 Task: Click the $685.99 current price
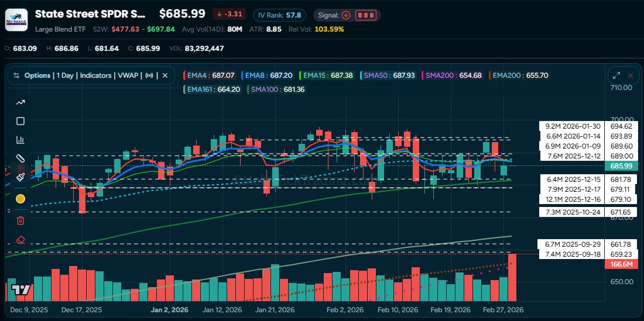[x=182, y=14]
